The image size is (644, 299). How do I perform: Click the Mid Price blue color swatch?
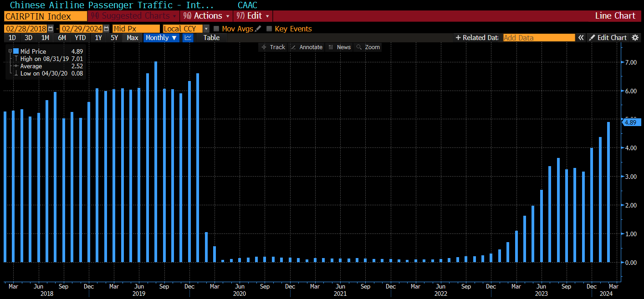tap(16, 51)
